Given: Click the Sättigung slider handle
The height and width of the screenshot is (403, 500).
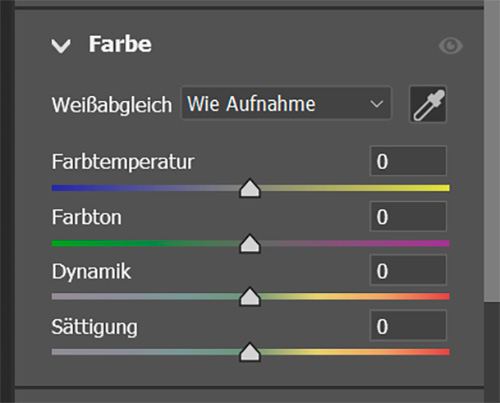Looking at the screenshot, I should 250,352.
